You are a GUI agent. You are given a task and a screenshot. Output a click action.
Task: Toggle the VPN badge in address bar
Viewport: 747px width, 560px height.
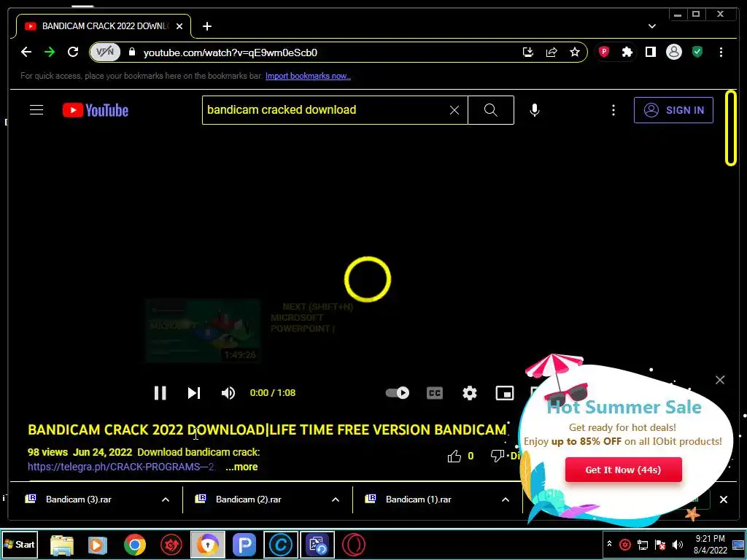pos(105,52)
